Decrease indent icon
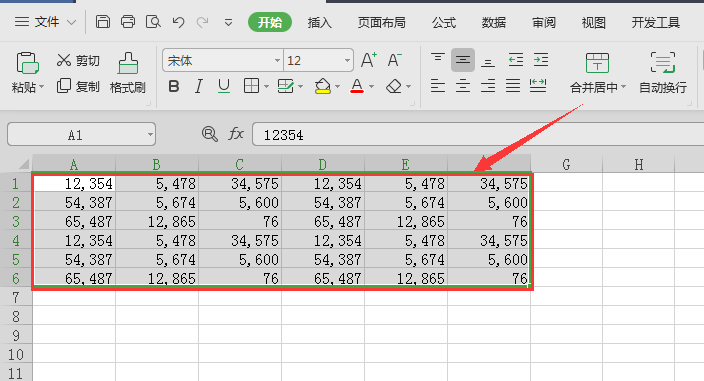 click(515, 60)
